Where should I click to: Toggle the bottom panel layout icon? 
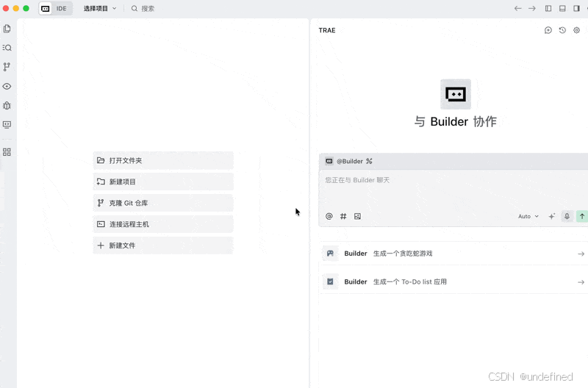point(562,8)
